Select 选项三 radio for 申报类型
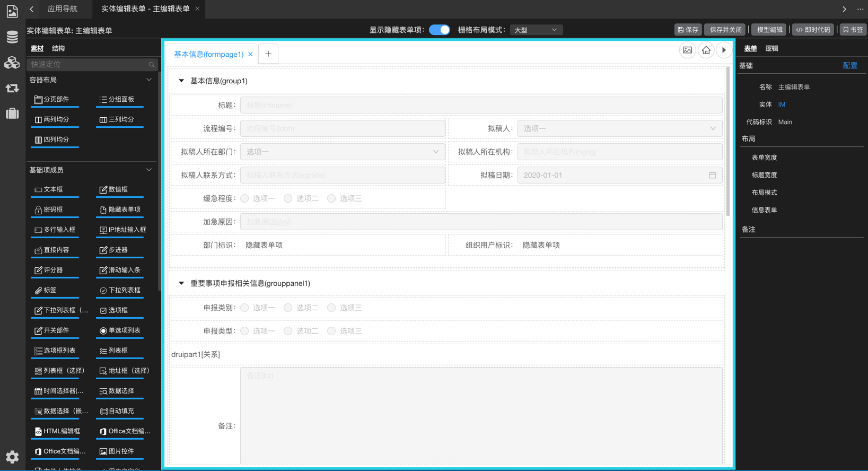This screenshot has height=471, width=868. (x=331, y=331)
